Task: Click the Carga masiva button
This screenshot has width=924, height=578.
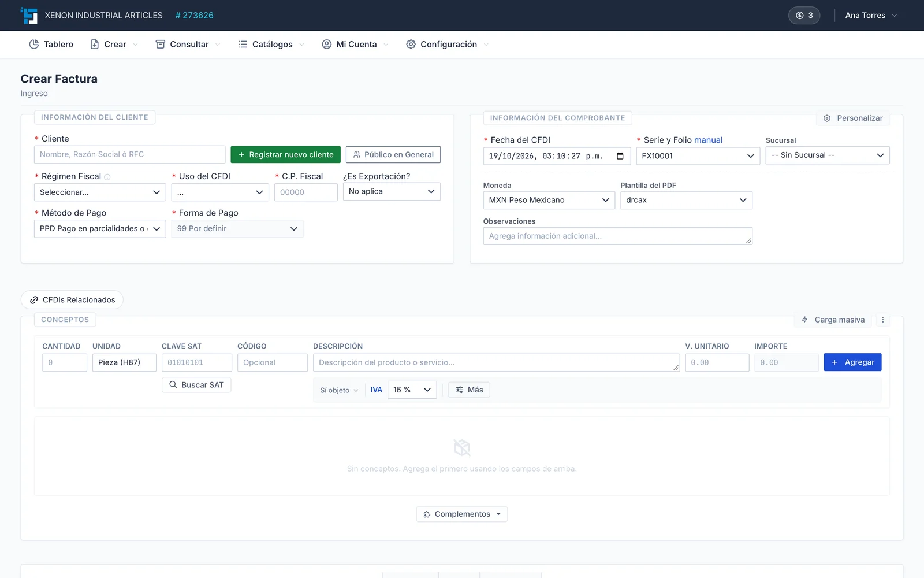Action: [x=833, y=320]
